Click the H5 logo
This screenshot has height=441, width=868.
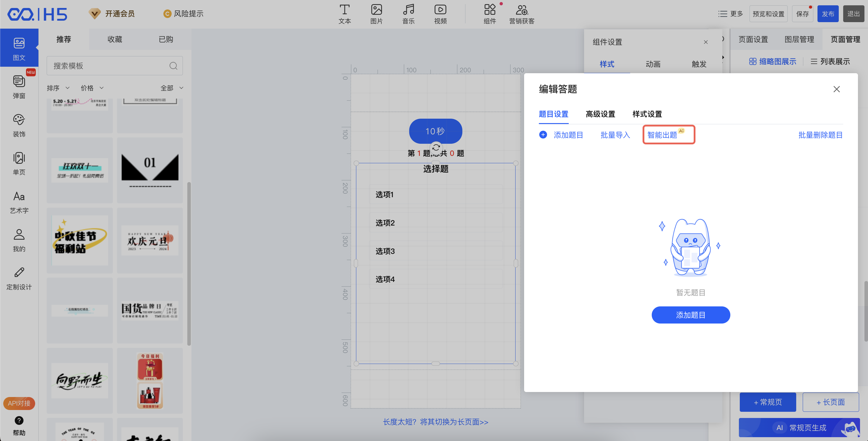click(x=38, y=14)
